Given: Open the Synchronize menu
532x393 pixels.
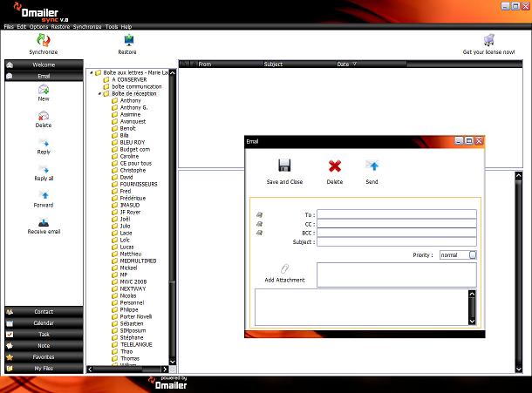Looking at the screenshot, I should [x=87, y=26].
